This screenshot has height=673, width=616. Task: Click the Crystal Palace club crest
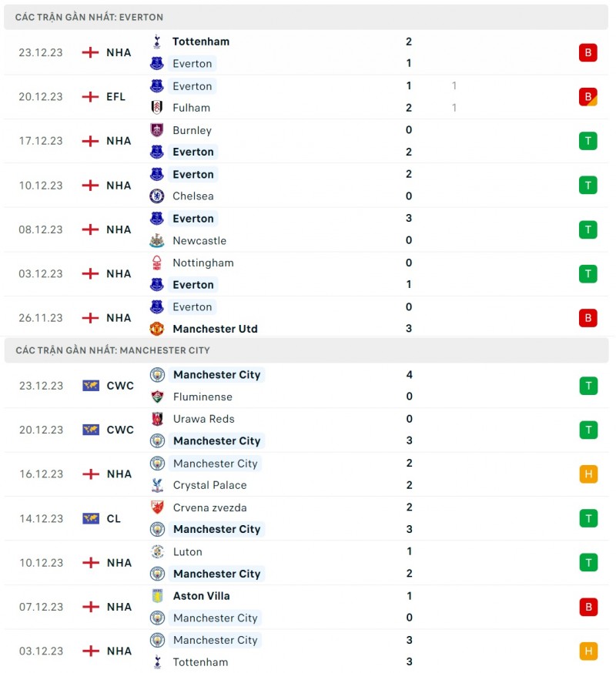[157, 485]
